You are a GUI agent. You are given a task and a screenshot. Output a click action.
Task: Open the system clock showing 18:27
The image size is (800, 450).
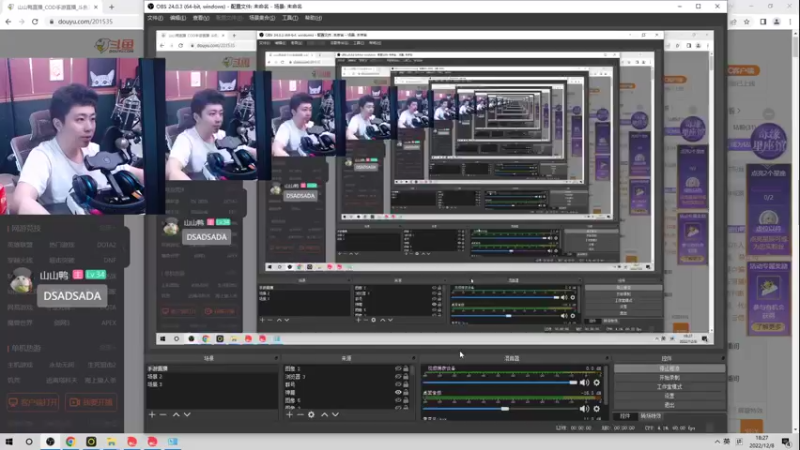tap(762, 442)
